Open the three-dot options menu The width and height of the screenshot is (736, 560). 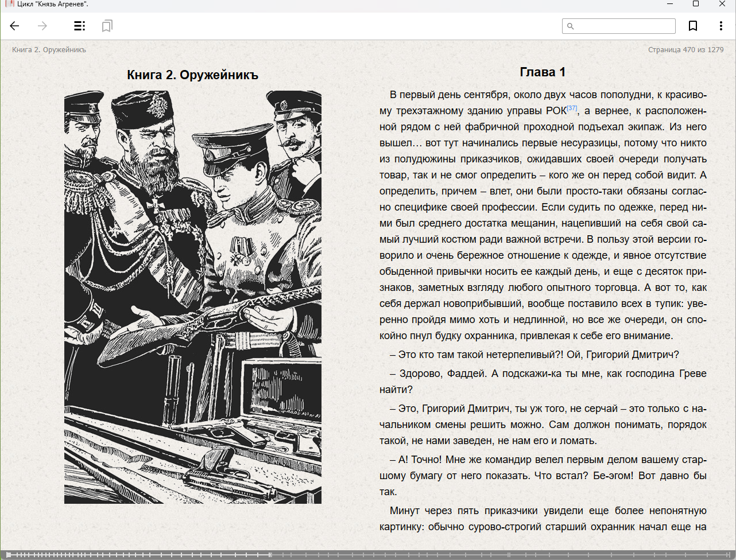pos(720,26)
